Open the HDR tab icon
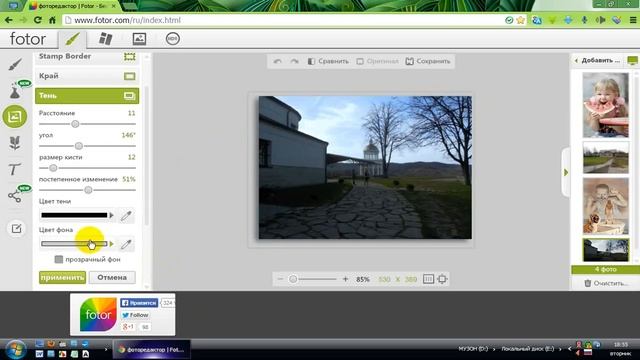This screenshot has height=360, width=640. click(173, 39)
